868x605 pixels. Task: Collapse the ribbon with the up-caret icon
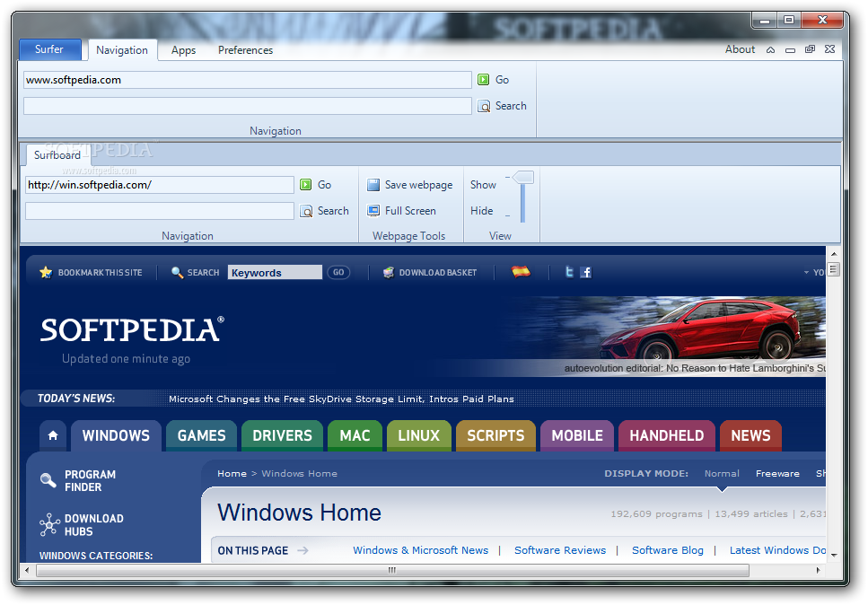pyautogui.click(x=770, y=49)
